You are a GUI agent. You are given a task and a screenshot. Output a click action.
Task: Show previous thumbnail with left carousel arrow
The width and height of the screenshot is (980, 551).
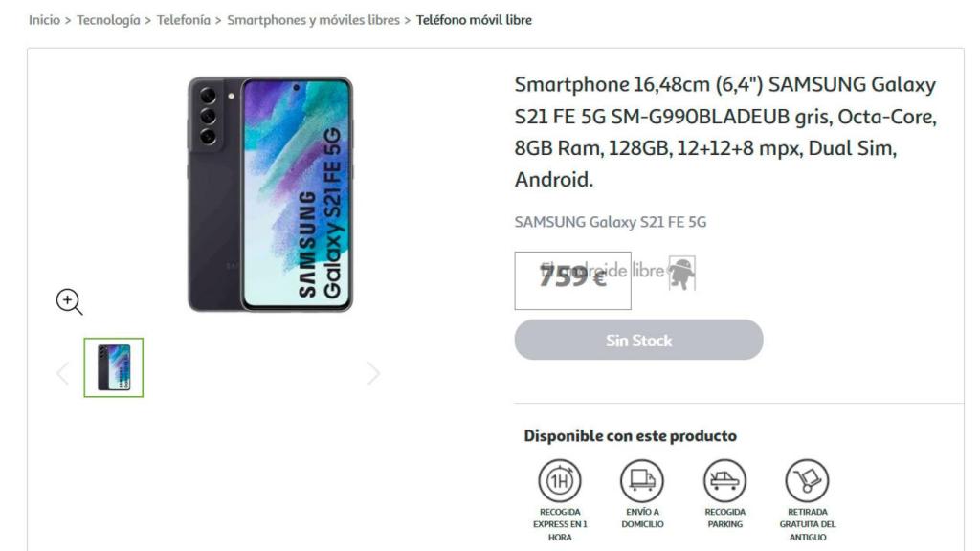[x=62, y=374]
